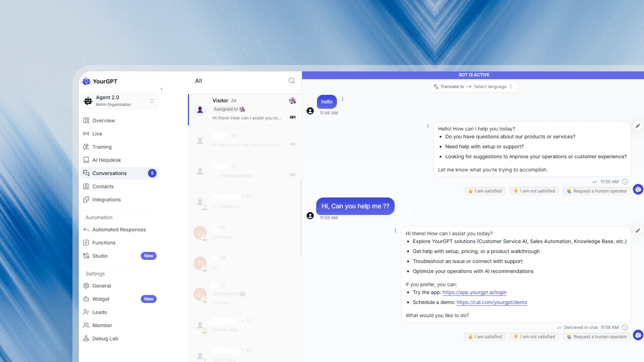Open the app.yourgpt.ai/login link

tap(474, 292)
